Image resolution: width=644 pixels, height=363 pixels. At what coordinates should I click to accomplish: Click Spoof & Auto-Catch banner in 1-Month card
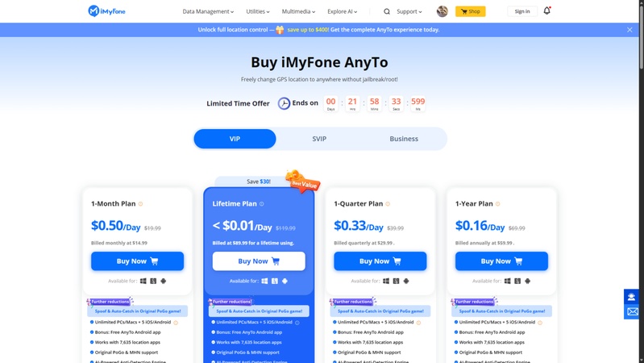138,311
